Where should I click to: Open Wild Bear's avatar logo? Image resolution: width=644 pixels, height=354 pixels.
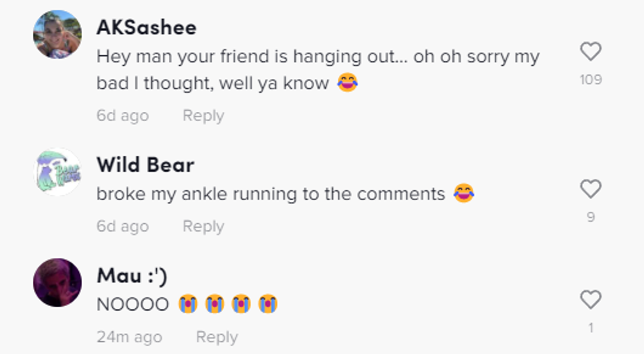pos(58,172)
